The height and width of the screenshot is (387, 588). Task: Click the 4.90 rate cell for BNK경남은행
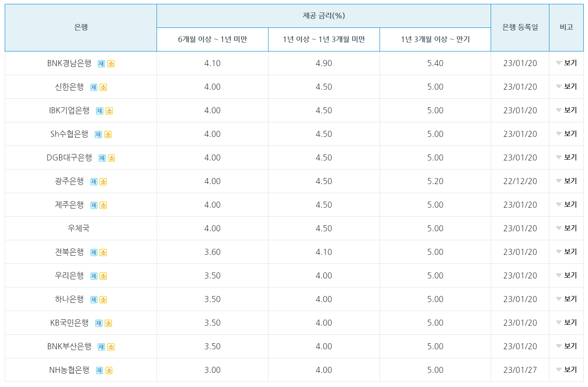[324, 63]
